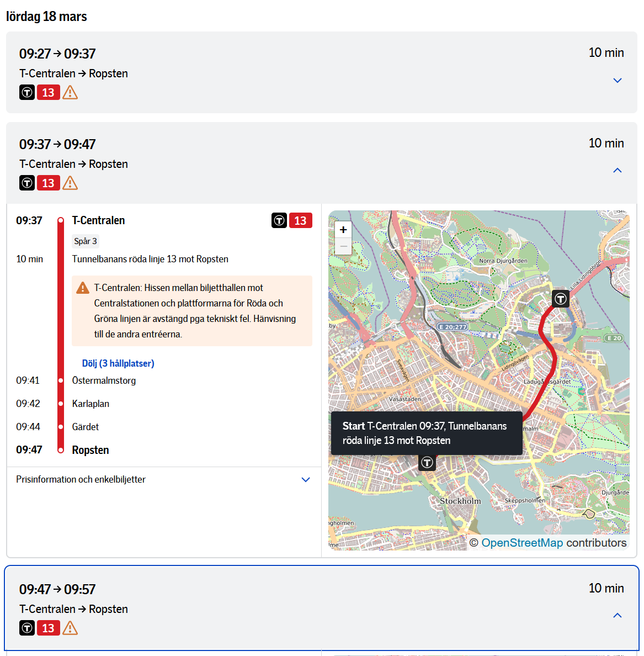Click warning triangle on the 09:37 trip
The height and width of the screenshot is (656, 644).
pos(70,183)
